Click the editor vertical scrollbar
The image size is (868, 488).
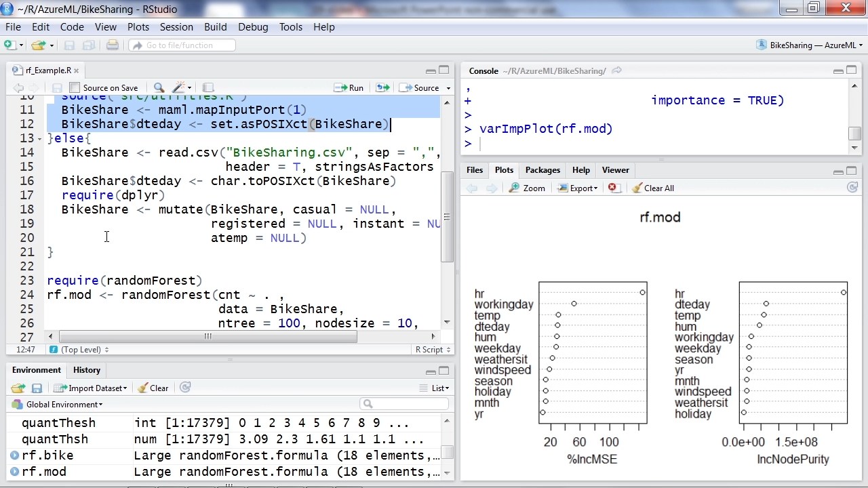(x=447, y=216)
